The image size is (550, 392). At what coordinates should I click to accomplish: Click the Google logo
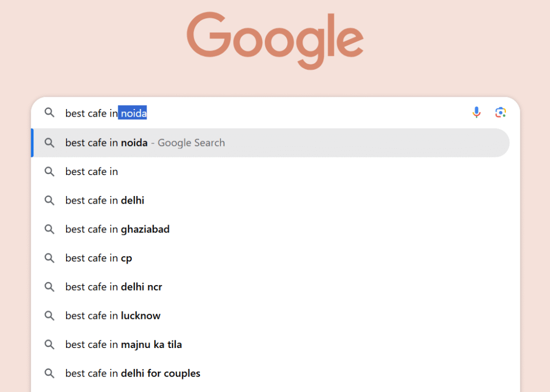[x=275, y=40]
